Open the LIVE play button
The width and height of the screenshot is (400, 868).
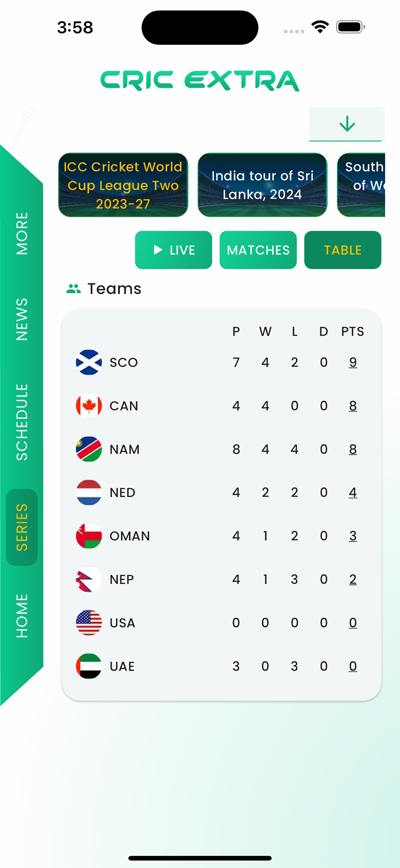click(x=173, y=250)
